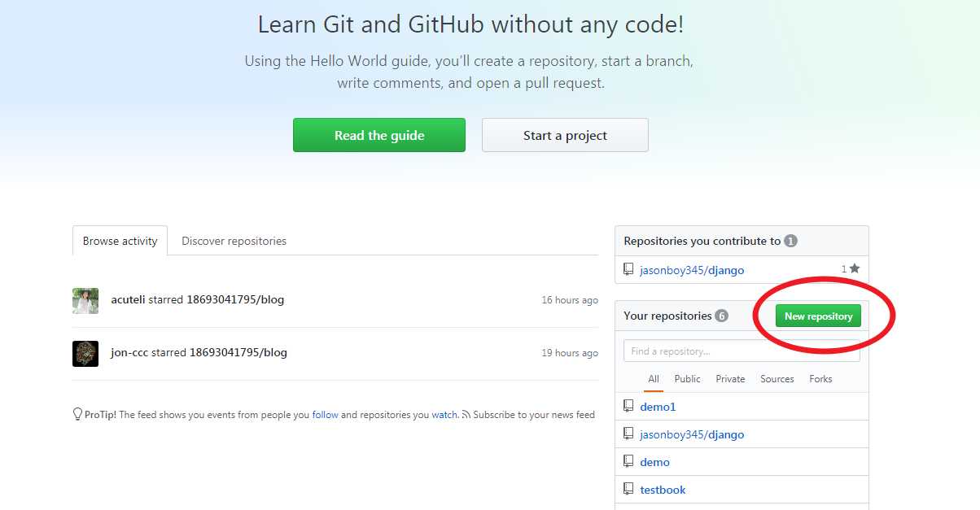980x510 pixels.
Task: Click the green Read the guide button
Action: coord(379,135)
